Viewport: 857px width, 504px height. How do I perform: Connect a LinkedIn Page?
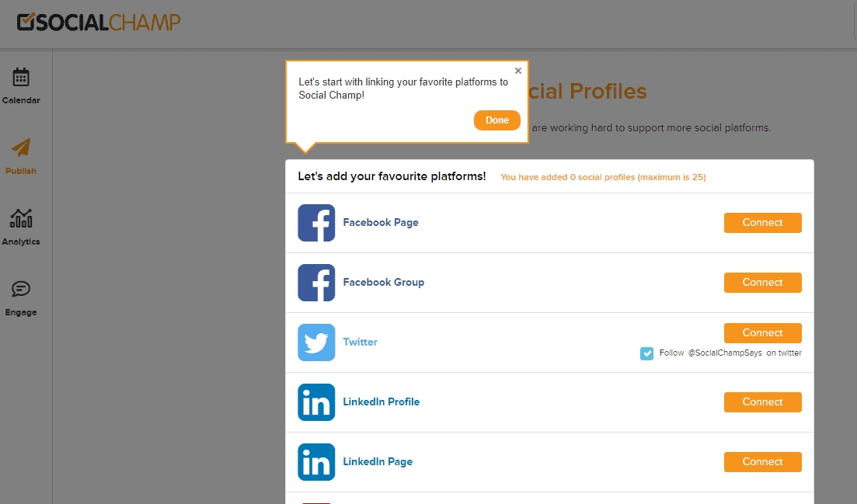point(762,462)
